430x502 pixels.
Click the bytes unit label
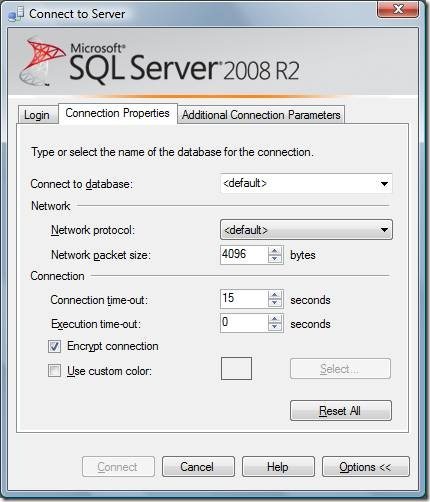click(303, 255)
